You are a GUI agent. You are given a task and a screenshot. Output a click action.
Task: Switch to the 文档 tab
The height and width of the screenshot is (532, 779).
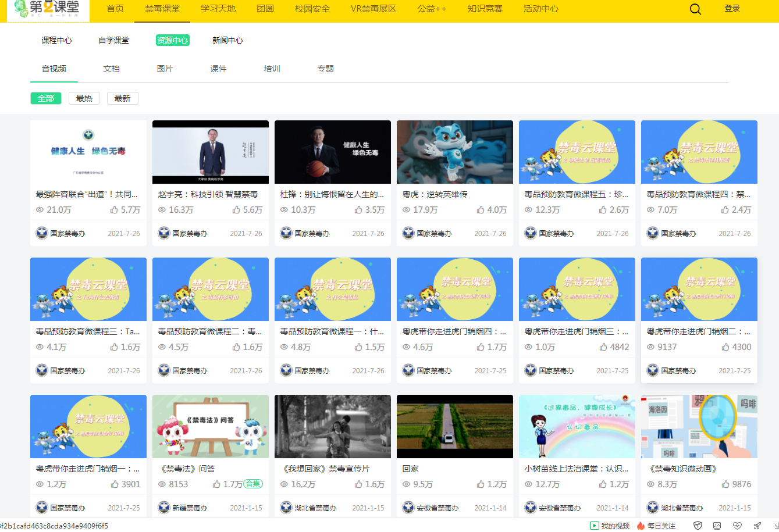[111, 69]
